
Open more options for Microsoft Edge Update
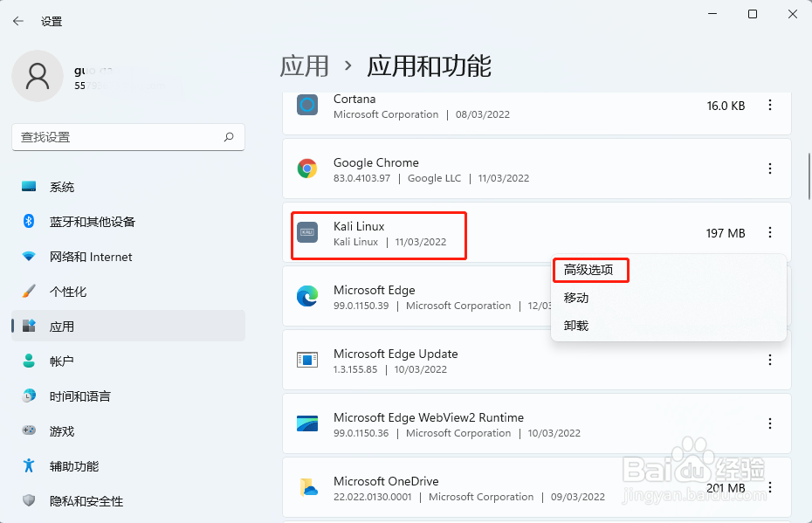click(x=770, y=360)
